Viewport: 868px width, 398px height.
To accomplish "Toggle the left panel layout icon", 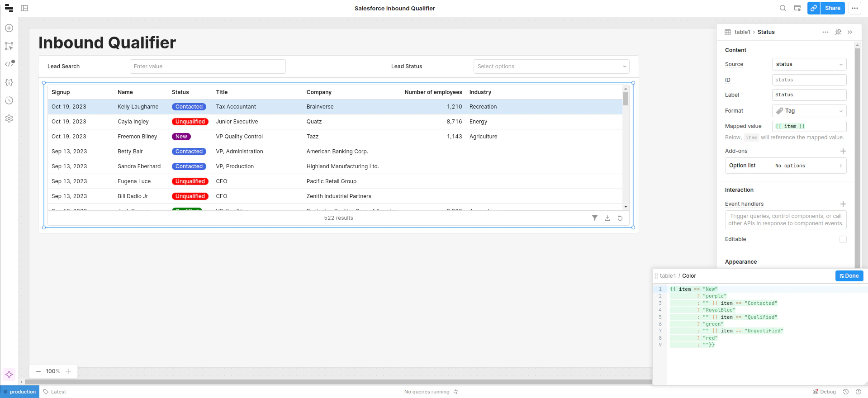I will [24, 8].
